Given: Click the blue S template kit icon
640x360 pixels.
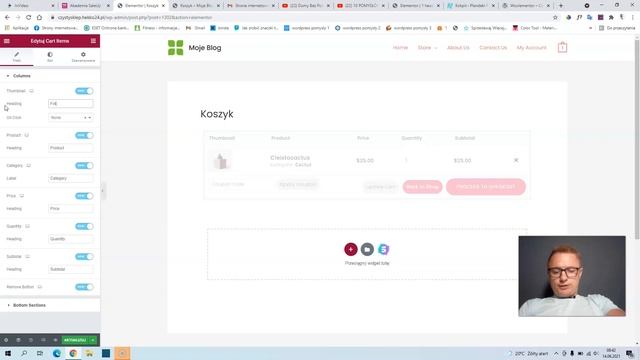Looking at the screenshot, I should [383, 249].
